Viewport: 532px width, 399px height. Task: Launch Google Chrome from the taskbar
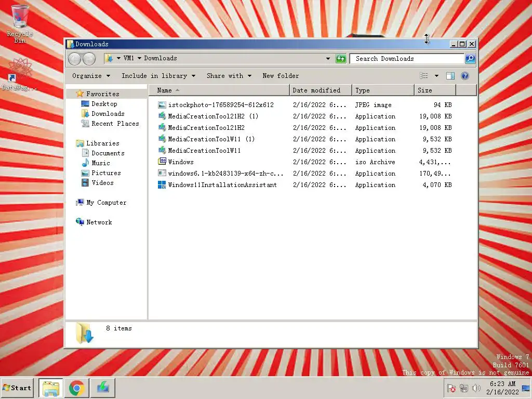click(x=77, y=388)
